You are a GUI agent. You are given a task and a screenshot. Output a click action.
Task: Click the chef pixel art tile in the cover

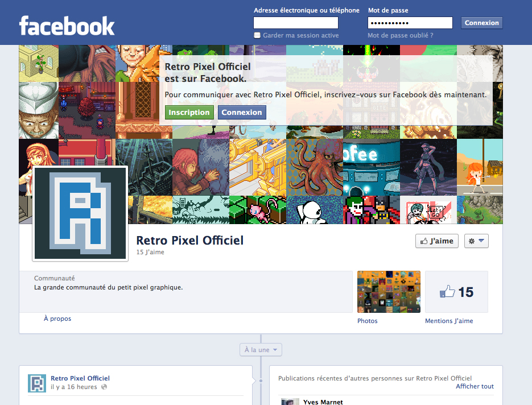tap(39, 110)
